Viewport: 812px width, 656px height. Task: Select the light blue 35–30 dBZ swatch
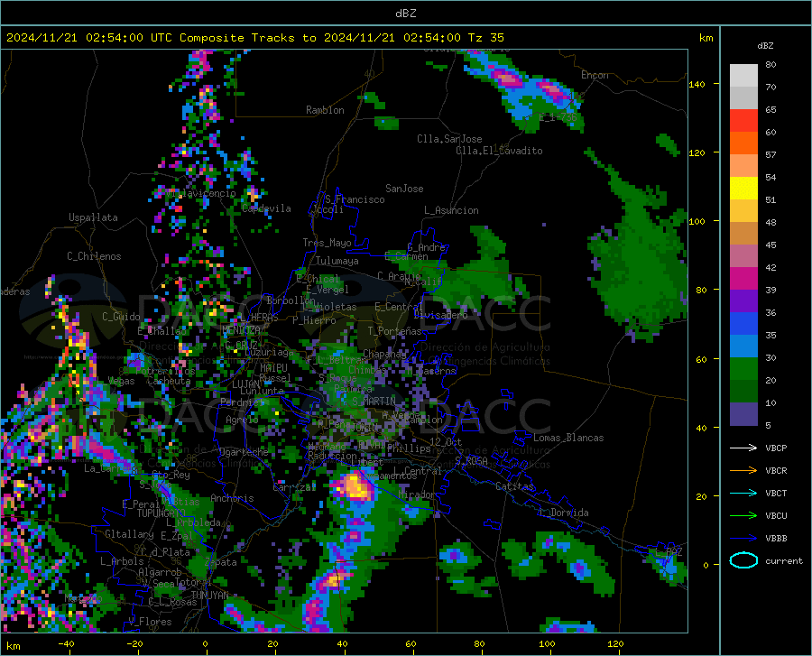[x=743, y=346]
